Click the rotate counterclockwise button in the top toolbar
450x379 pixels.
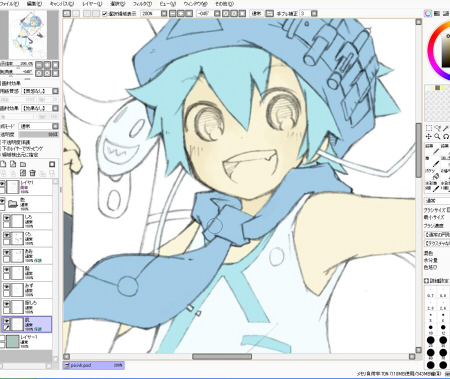click(226, 13)
